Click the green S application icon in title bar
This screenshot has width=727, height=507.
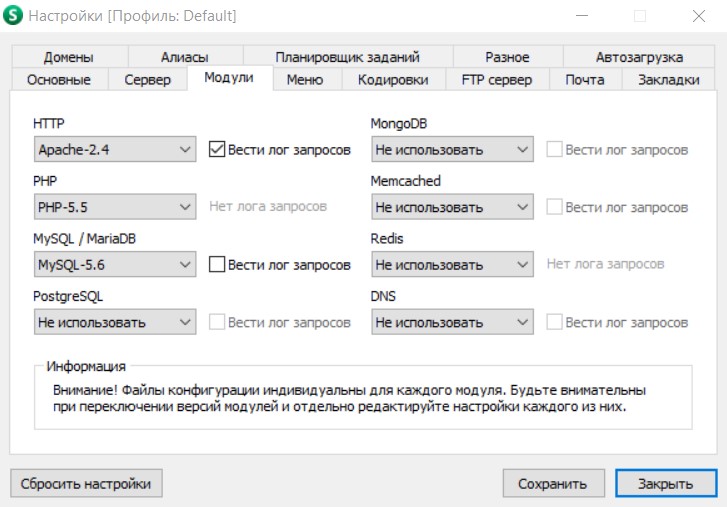[x=13, y=16]
